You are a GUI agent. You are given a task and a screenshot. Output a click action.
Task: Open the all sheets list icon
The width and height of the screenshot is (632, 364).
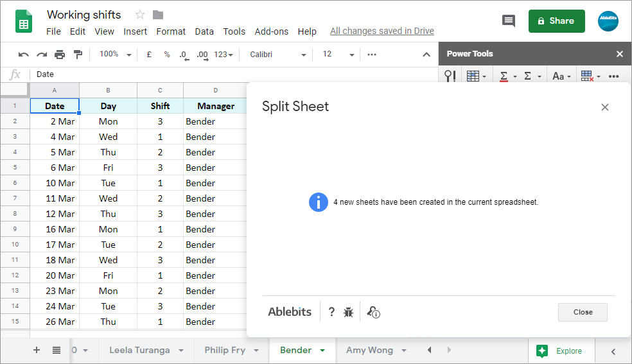(57, 351)
